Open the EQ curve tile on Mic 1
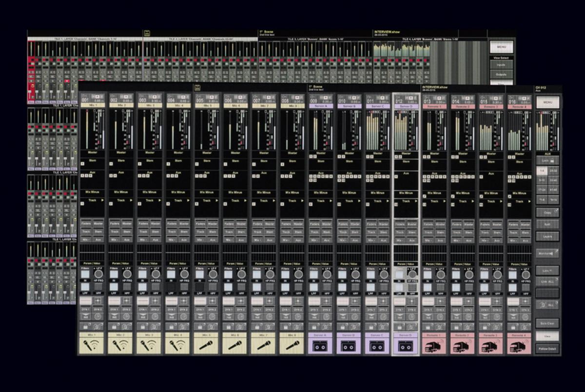 [85, 300]
